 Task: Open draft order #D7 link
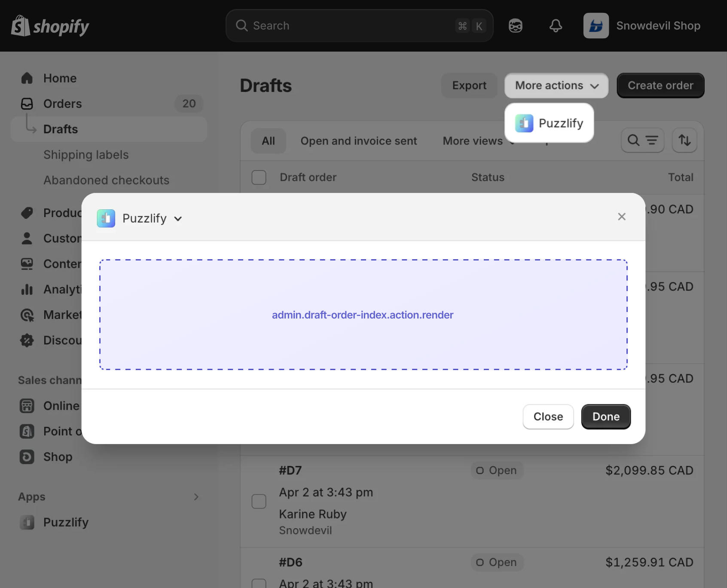[290, 470]
